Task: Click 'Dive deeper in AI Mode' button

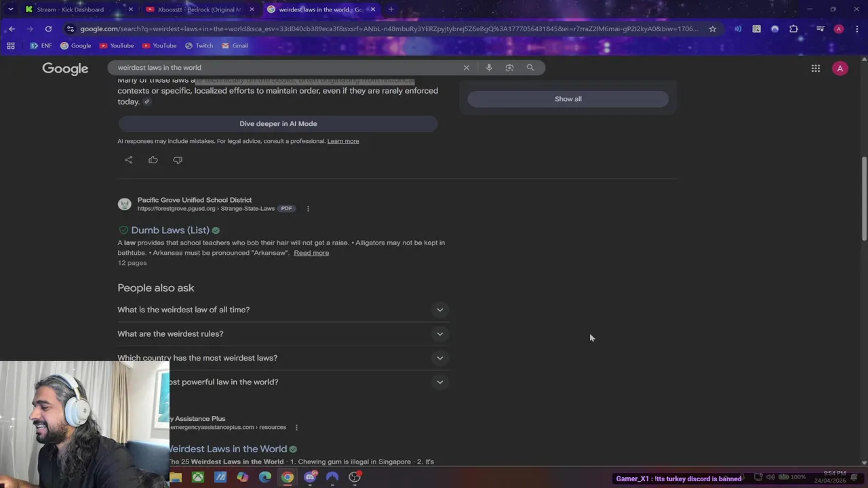Action: [x=278, y=124]
